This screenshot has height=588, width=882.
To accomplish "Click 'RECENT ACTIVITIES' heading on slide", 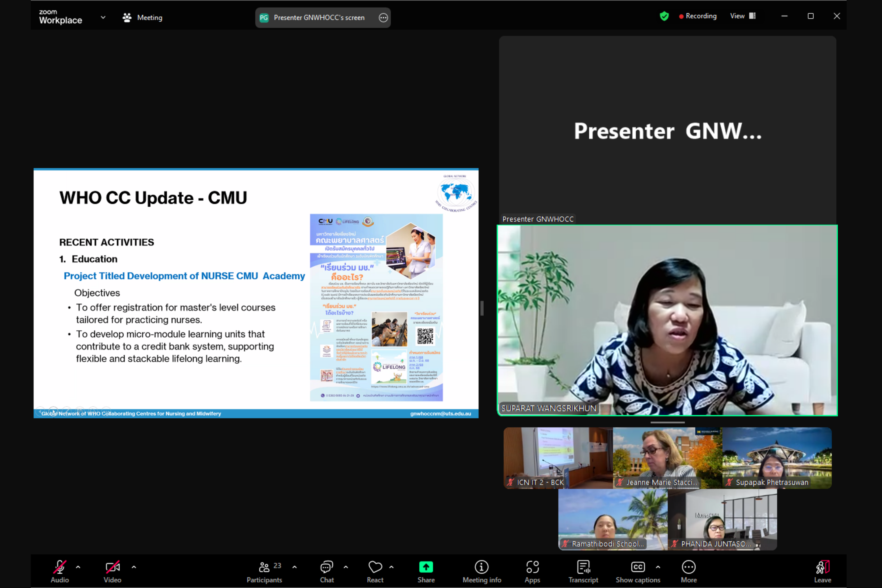I will (x=106, y=242).
